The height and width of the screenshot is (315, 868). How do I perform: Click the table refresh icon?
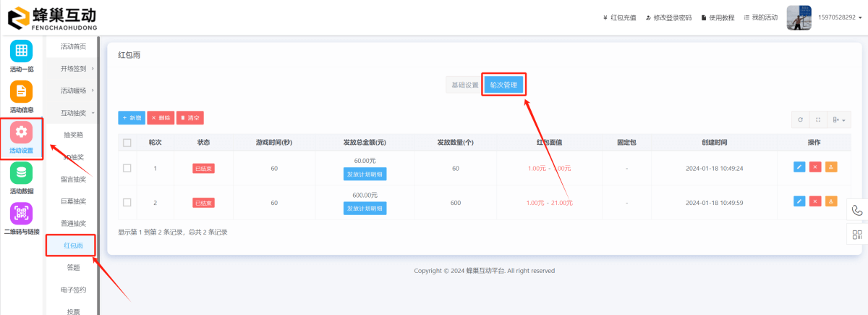[800, 119]
